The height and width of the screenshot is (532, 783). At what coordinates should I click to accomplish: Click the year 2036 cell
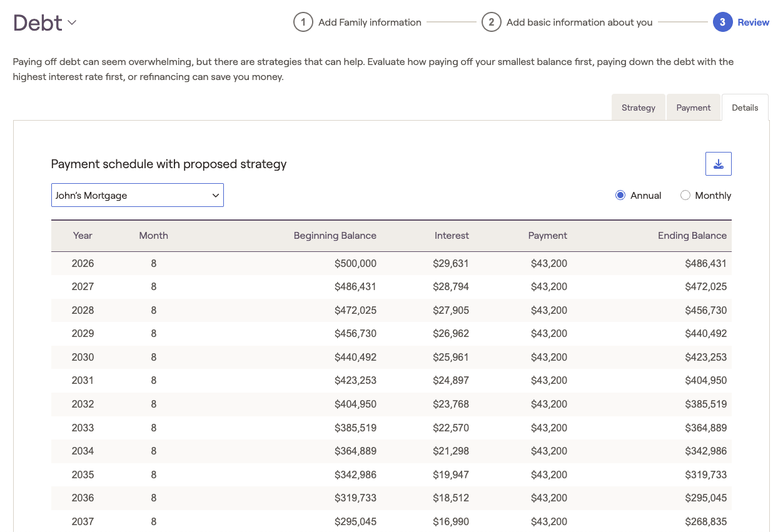pyautogui.click(x=83, y=498)
